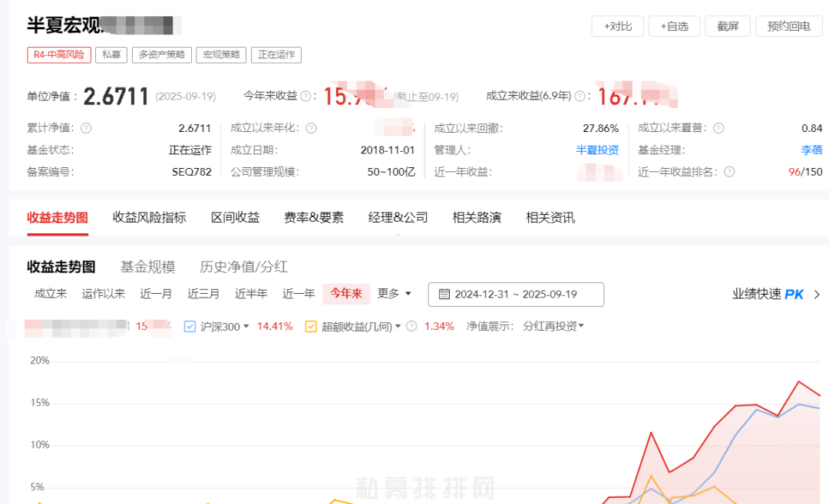Click the net value date (2025-09-19)
Viewport: 829px width, 504px height.
pyautogui.click(x=186, y=97)
